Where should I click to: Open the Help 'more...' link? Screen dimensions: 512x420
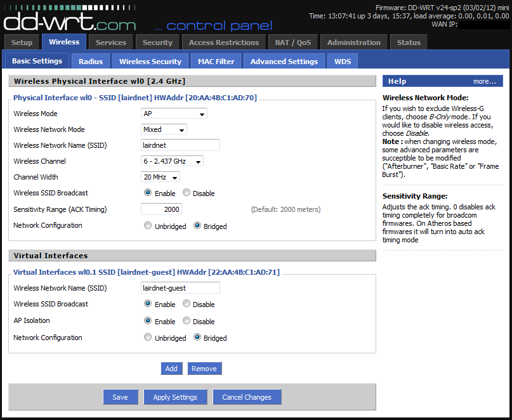click(484, 81)
